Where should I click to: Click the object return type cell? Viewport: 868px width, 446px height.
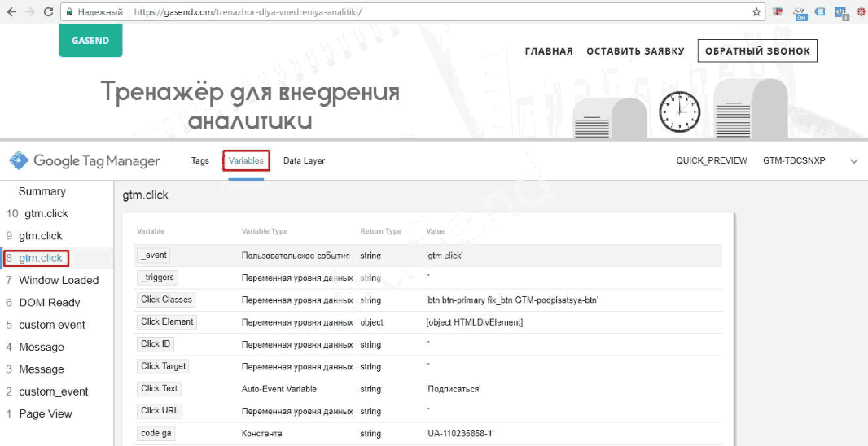(x=371, y=322)
